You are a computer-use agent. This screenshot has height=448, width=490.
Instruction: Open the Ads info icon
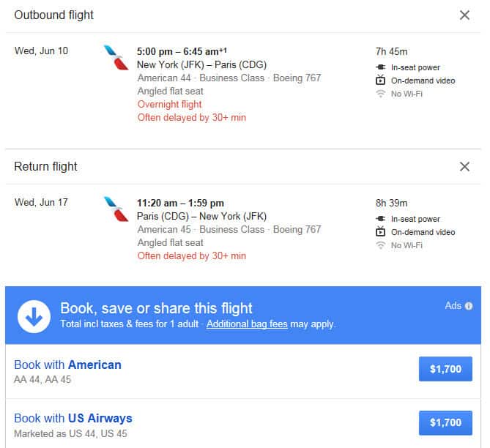(469, 306)
